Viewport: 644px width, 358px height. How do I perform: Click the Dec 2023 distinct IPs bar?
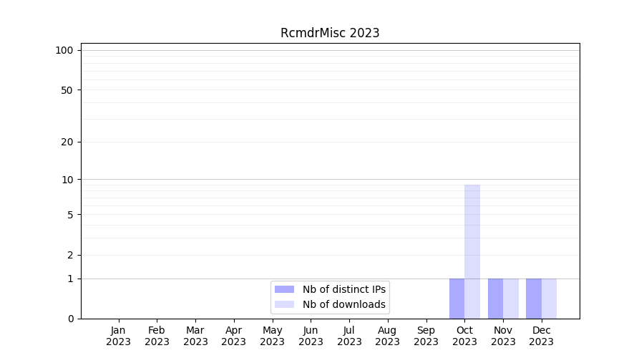[534, 299]
